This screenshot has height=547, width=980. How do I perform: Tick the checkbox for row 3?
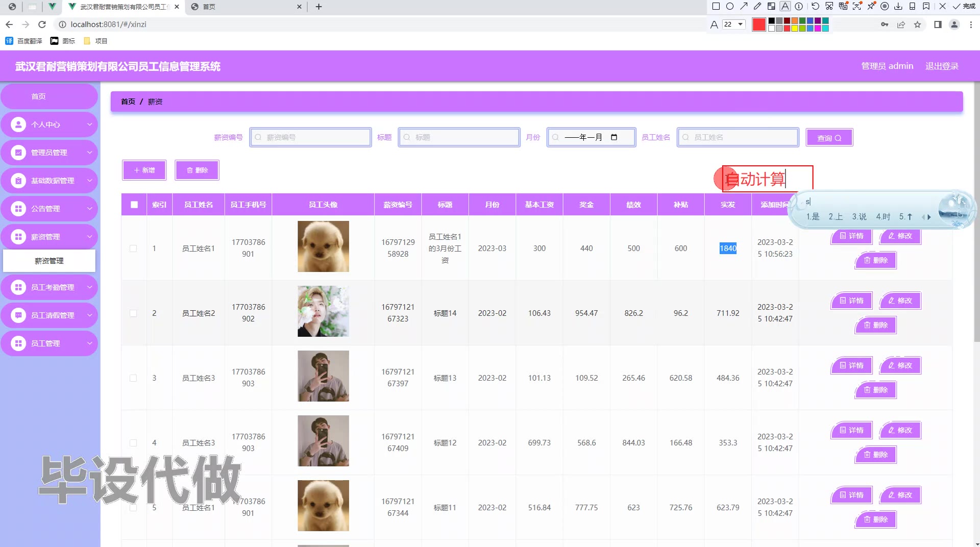133,378
